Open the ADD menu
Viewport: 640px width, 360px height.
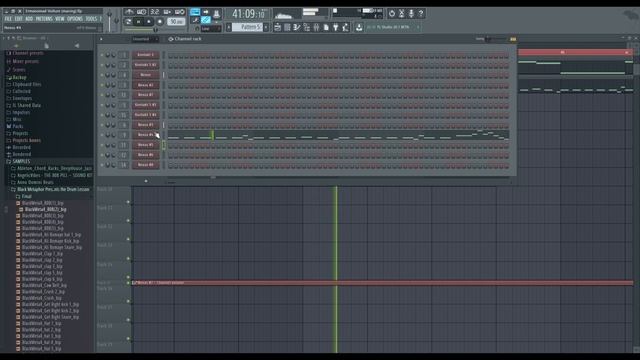[x=29, y=19]
